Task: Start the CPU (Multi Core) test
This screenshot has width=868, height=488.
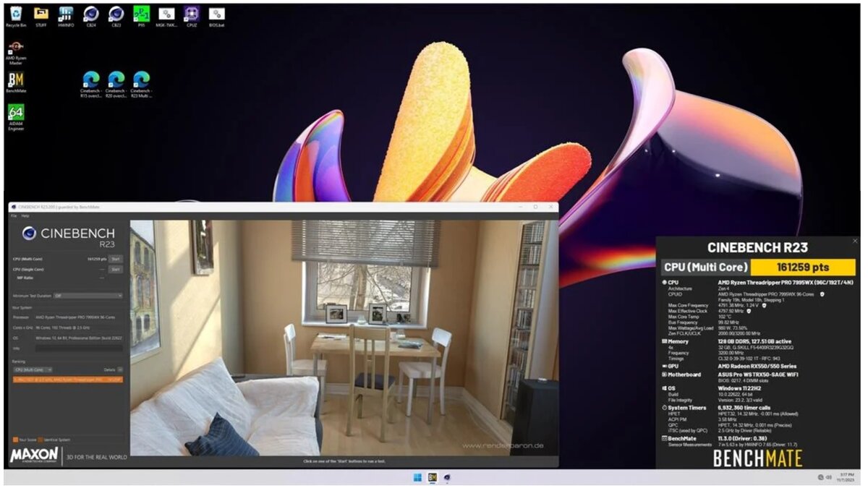Action: click(x=116, y=258)
